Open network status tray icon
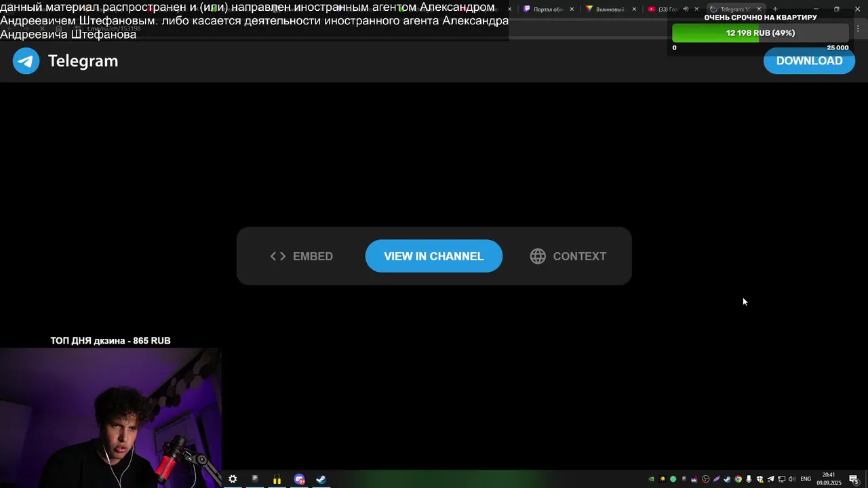The image size is (868, 488). [x=781, y=479]
